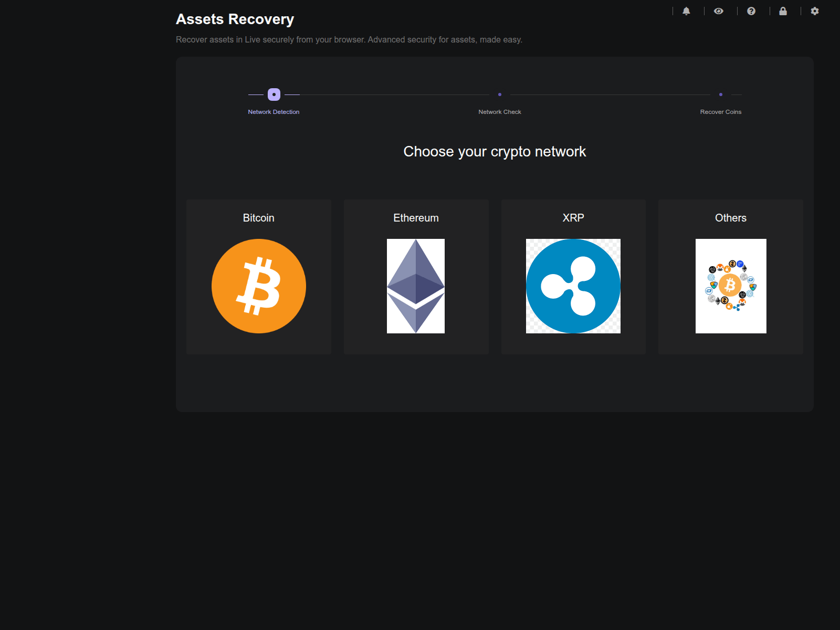The image size is (840, 630).
Task: Select the XRP ripple logo
Action: [573, 286]
